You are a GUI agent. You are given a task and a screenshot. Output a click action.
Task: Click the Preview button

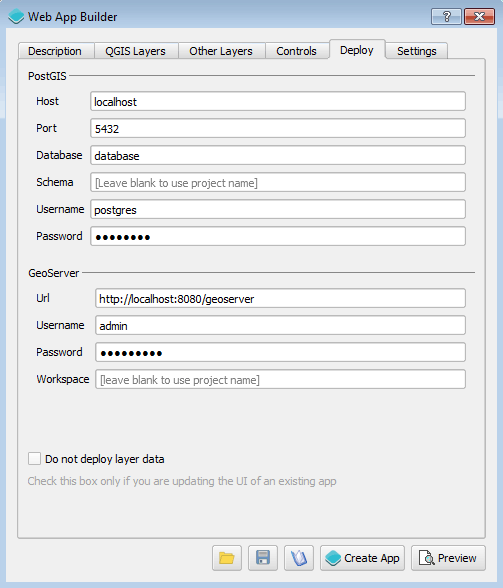point(448,558)
